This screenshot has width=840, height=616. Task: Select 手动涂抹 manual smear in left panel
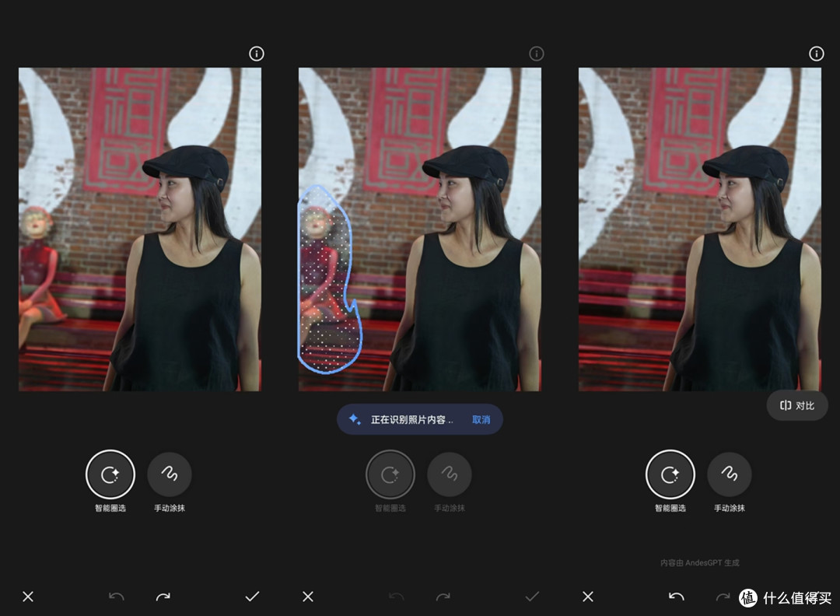pos(170,474)
